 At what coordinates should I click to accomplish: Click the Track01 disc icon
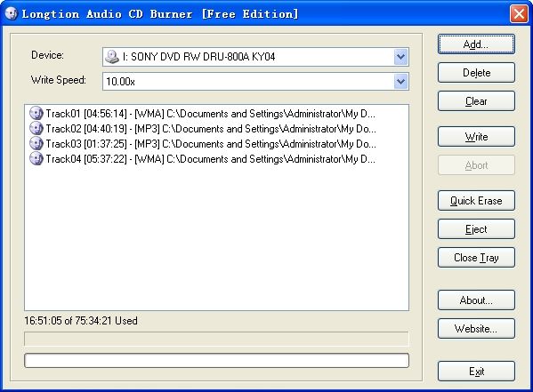click(36, 113)
